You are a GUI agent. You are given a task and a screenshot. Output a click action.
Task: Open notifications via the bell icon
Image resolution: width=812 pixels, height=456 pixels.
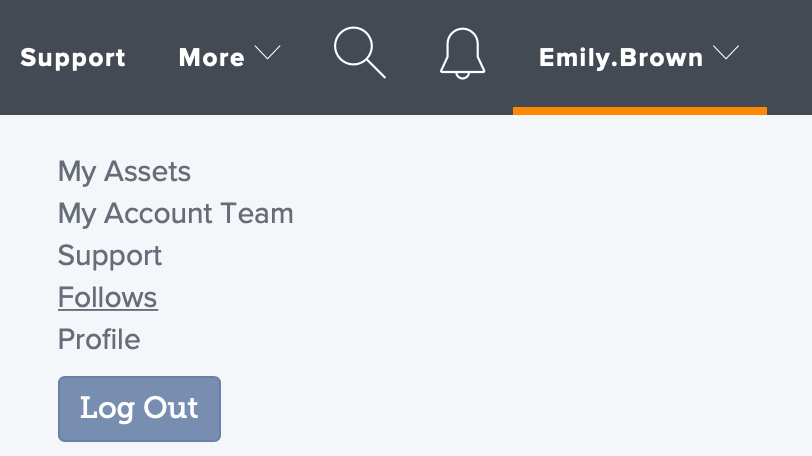pos(462,53)
